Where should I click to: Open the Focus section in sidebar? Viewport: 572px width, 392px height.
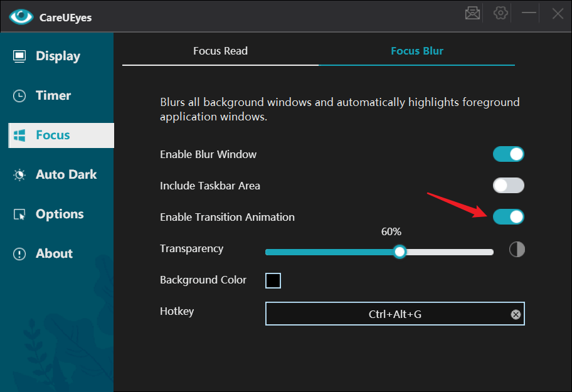tap(61, 135)
